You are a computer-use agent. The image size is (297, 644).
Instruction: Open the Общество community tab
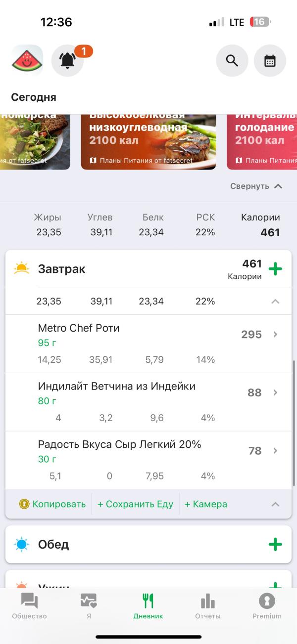pos(29,606)
